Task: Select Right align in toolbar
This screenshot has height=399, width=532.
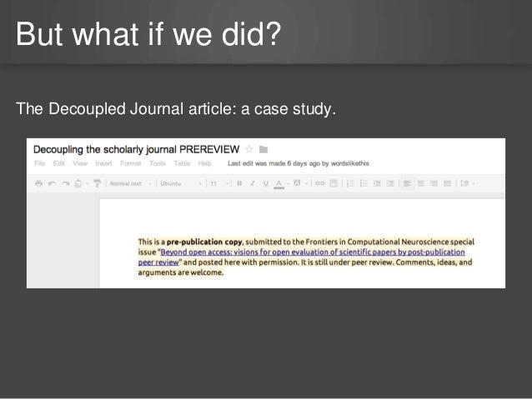Action: pos(434,183)
